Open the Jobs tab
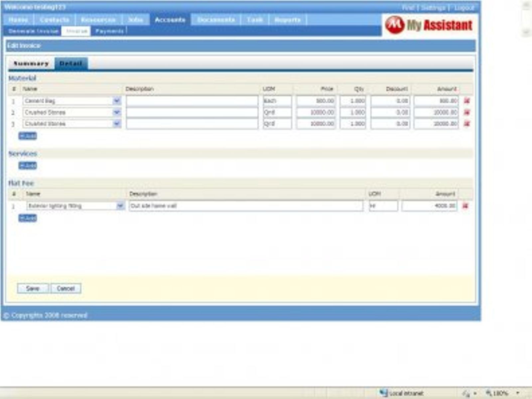 click(x=136, y=20)
